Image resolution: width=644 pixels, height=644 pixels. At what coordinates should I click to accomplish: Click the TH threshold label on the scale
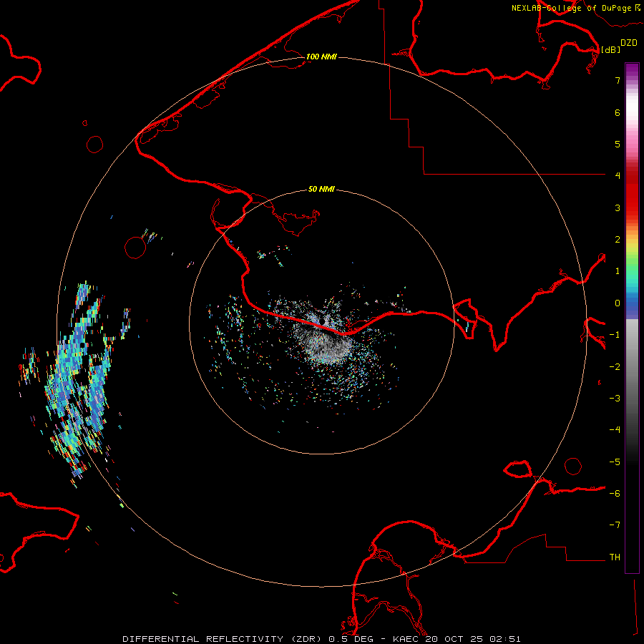click(x=615, y=557)
